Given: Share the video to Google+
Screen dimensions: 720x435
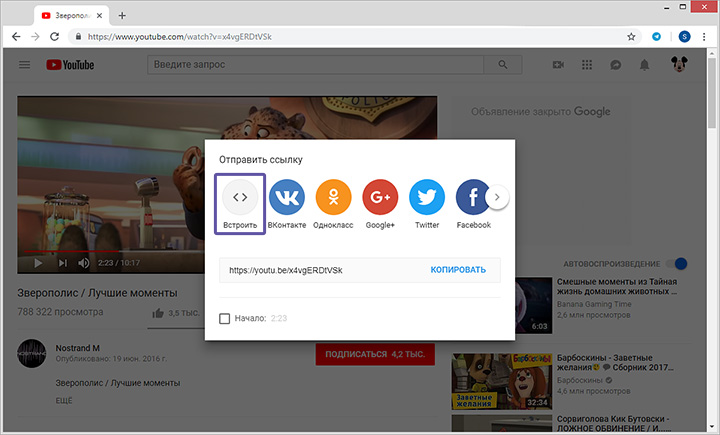Looking at the screenshot, I should [x=380, y=197].
